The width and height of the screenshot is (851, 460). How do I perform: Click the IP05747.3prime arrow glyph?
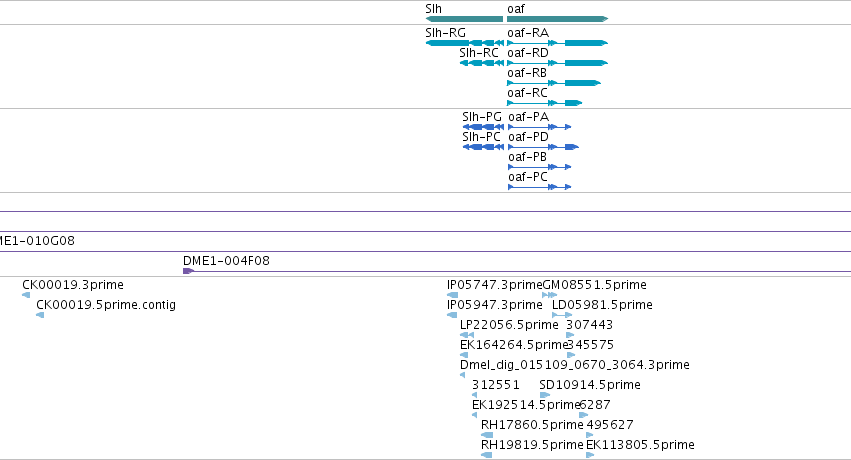452,295
